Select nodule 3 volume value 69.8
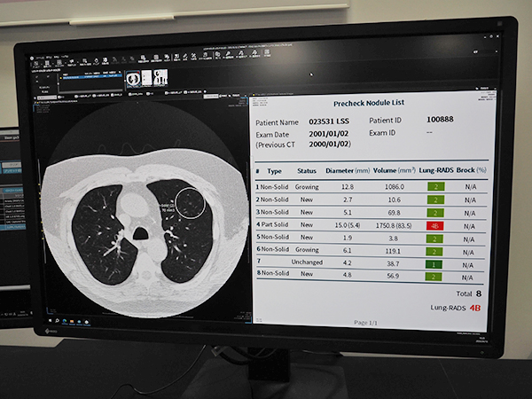The height and width of the screenshot is (399, 532). [x=394, y=213]
